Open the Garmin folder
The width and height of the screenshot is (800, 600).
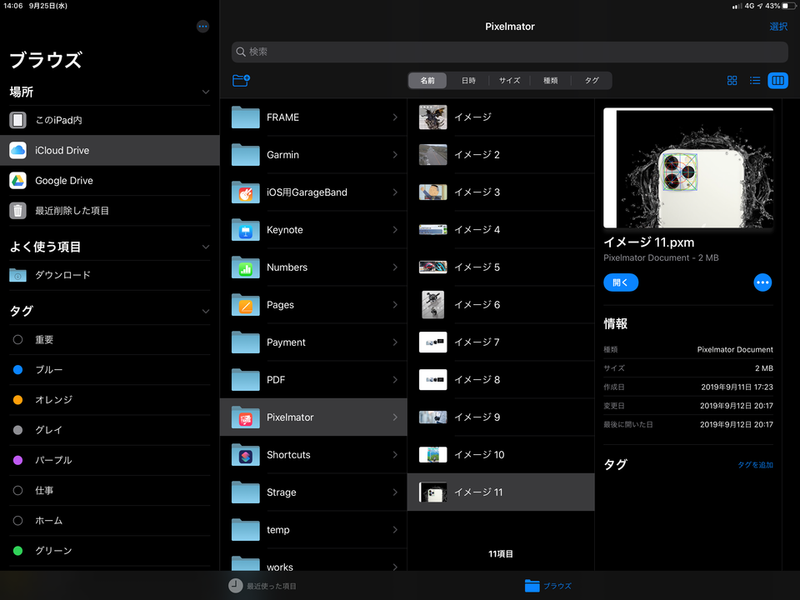tap(314, 155)
